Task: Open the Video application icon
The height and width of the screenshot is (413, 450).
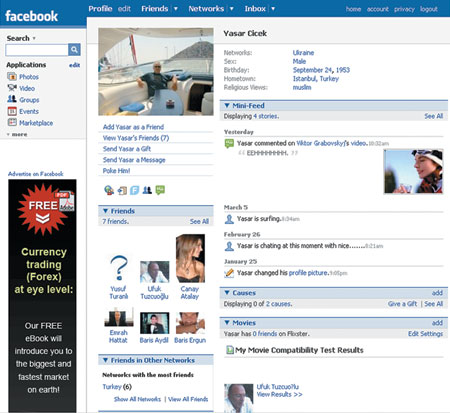Action: pos(12,88)
